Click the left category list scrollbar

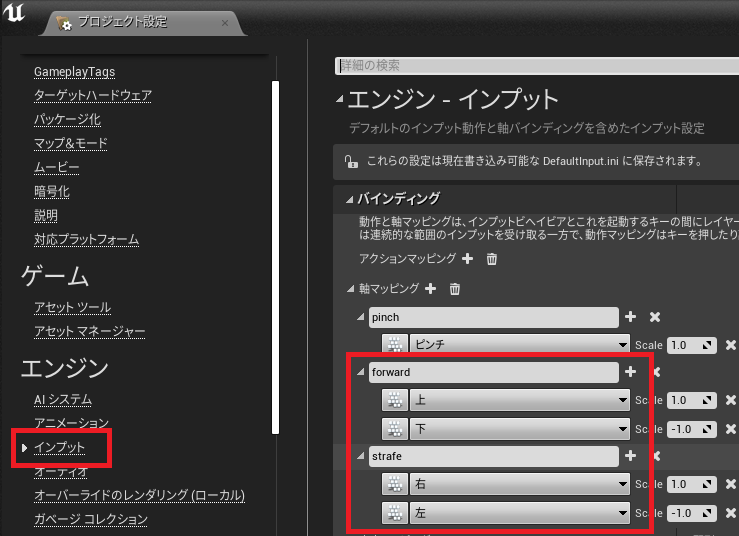click(276, 257)
